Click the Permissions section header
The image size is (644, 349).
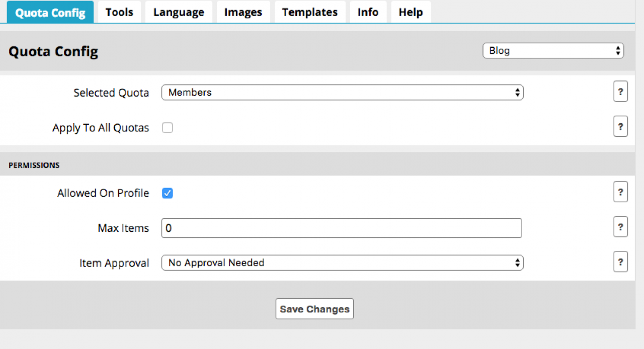34,165
